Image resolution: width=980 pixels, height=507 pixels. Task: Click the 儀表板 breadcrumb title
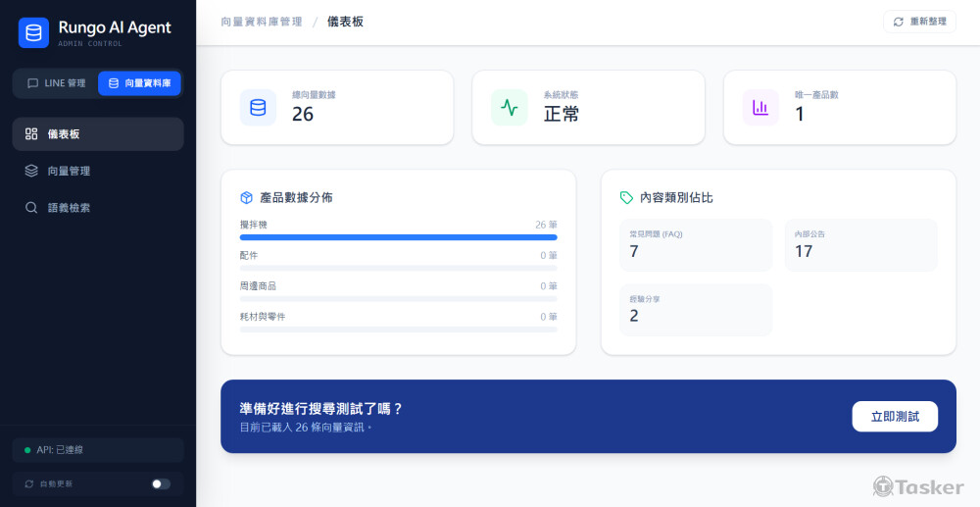(x=345, y=22)
